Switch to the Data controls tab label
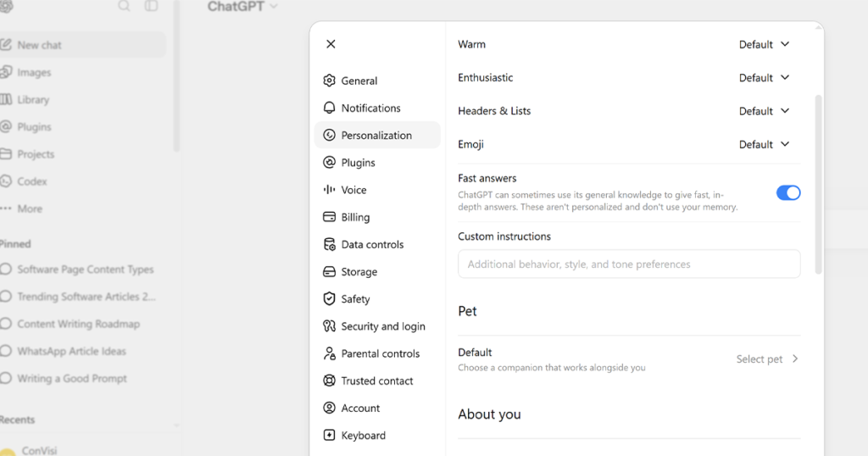868x456 pixels. pyautogui.click(x=373, y=244)
